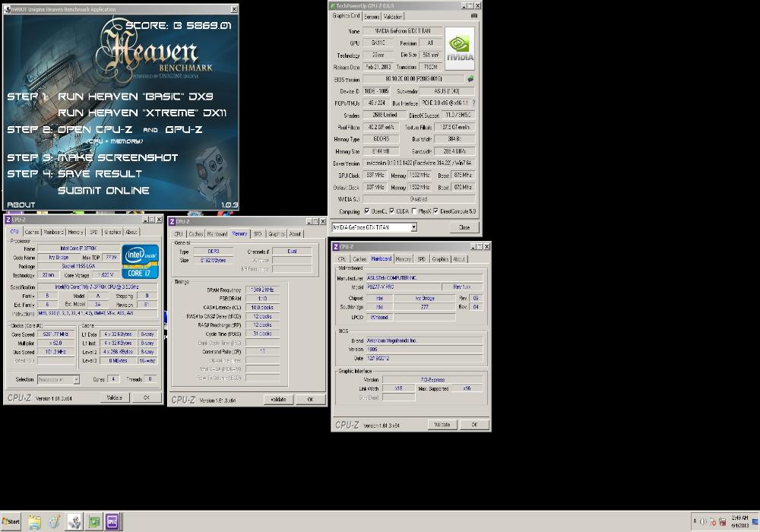Viewport: 760px width, 532px height.
Task: Open Memory tab in the CPU-Z Mainboard window
Action: (404, 259)
